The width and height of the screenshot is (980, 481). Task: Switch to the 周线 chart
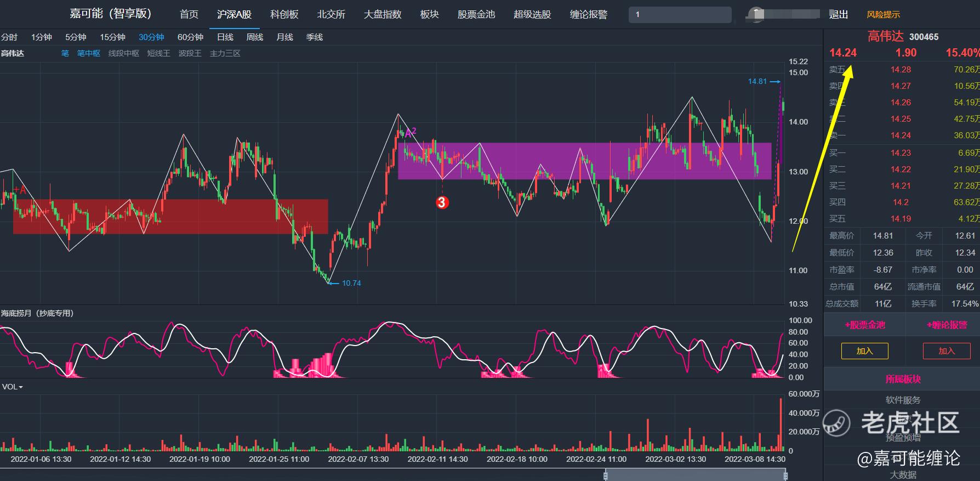255,37
